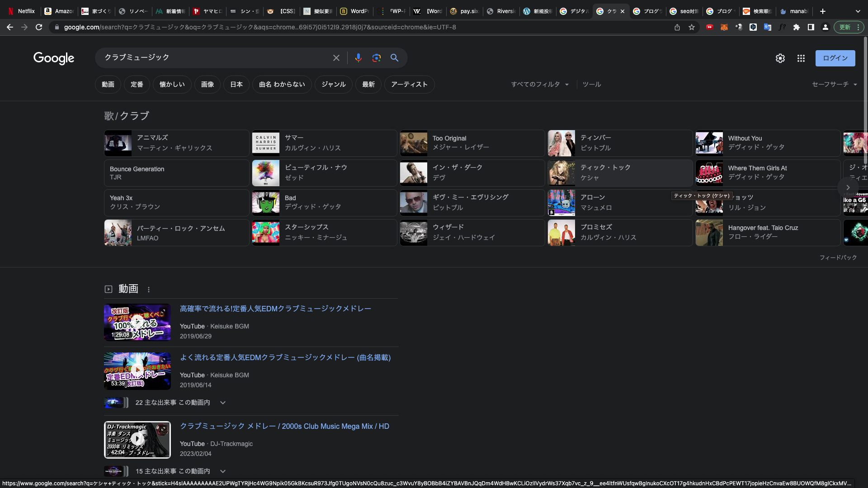Image resolution: width=868 pixels, height=488 pixels.
Task: Open Bounce Generation TJR card
Action: (177, 173)
